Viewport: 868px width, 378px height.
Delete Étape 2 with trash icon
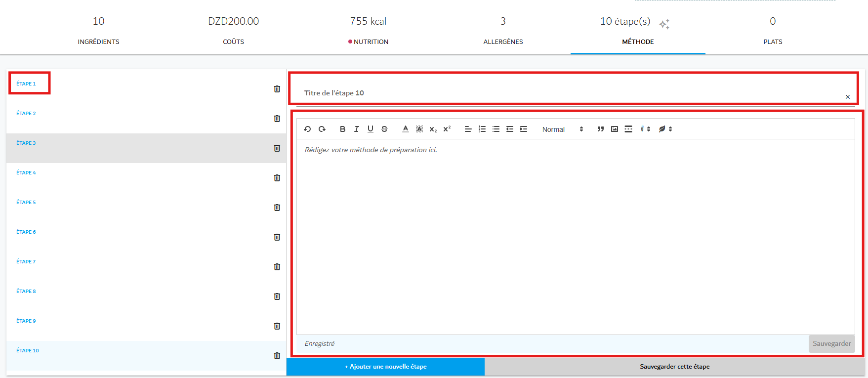pos(277,119)
